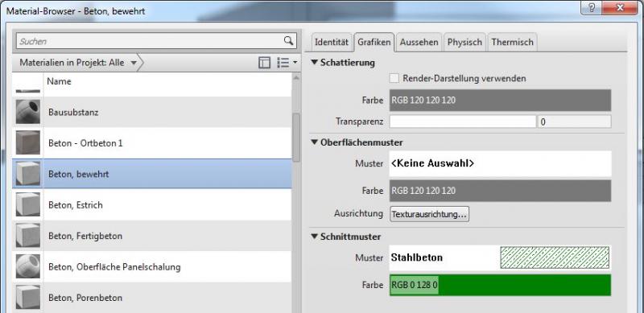Open the green Schnittmuster color RGB 0 128 0
The image size is (644, 313).
click(x=500, y=285)
